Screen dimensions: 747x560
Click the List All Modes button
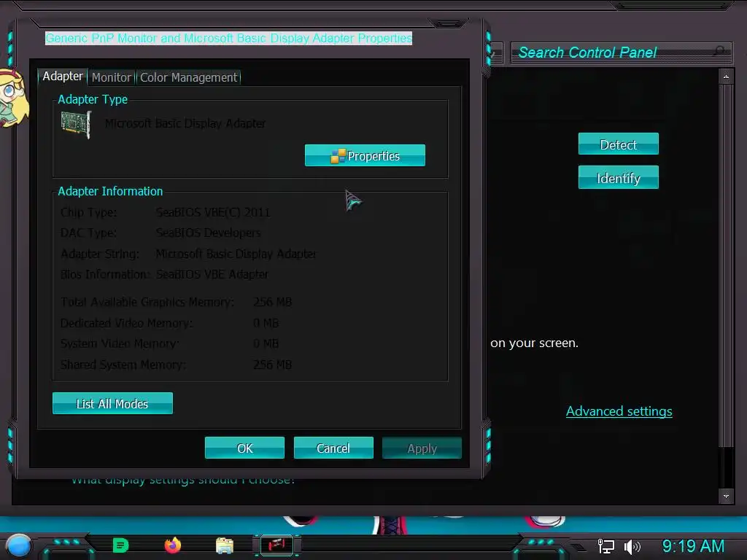coord(112,403)
